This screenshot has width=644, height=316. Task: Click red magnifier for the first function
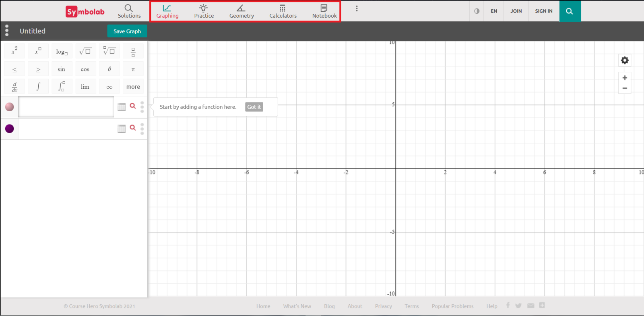pos(133,106)
